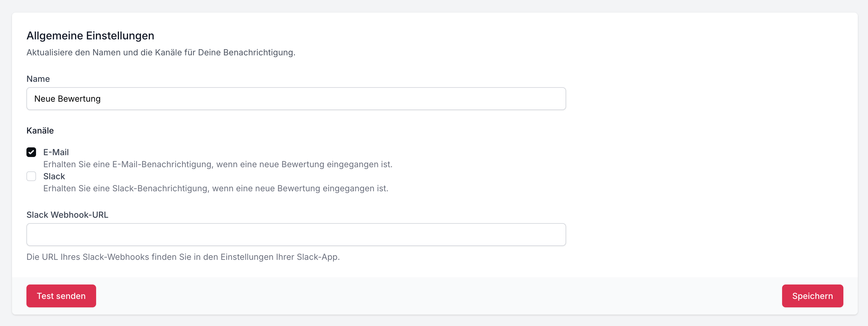Click the Slack-Webhooks help text below the field
The height and width of the screenshot is (326, 868).
tap(183, 257)
